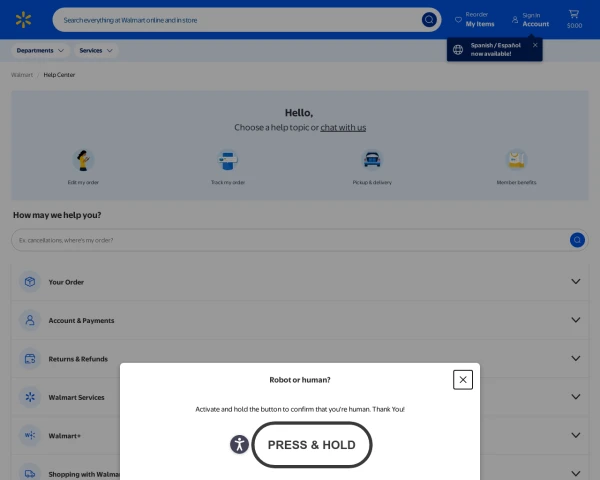Open Reorder My Items menu
The image size is (600, 480).
[x=475, y=19]
